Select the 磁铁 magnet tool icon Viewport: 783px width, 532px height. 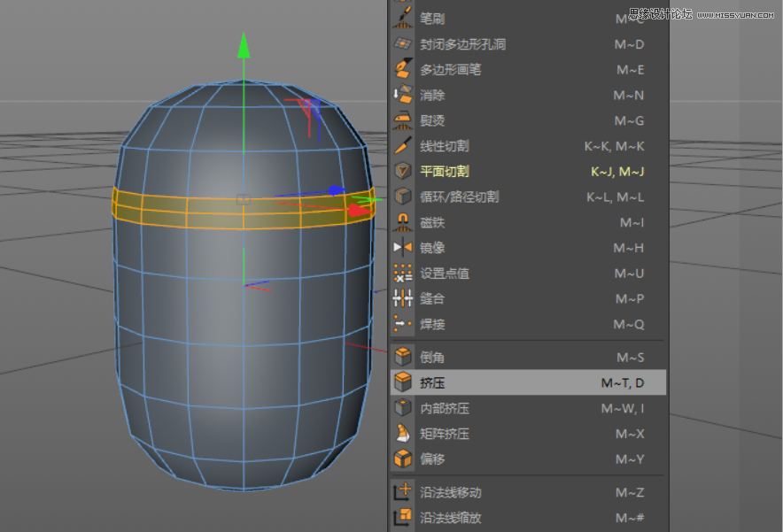pos(403,223)
